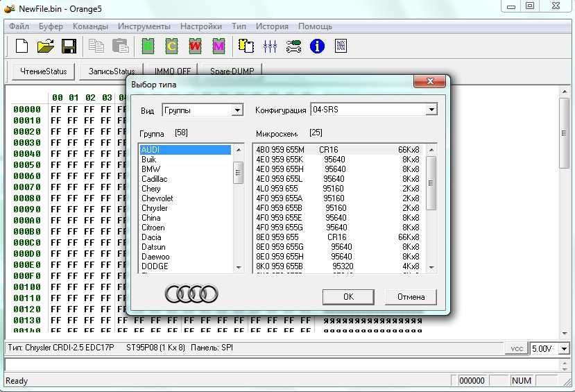Open the blue Info icon
The image size is (575, 392).
click(317, 46)
